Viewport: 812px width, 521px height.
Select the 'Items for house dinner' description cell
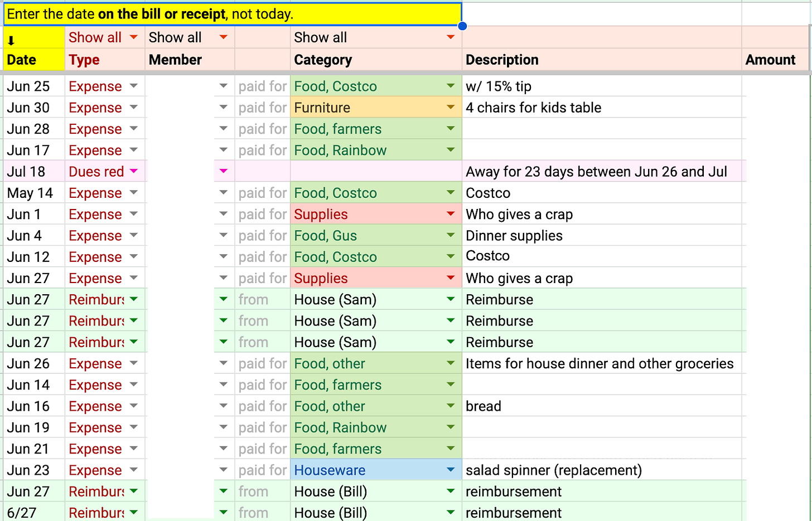tap(602, 363)
